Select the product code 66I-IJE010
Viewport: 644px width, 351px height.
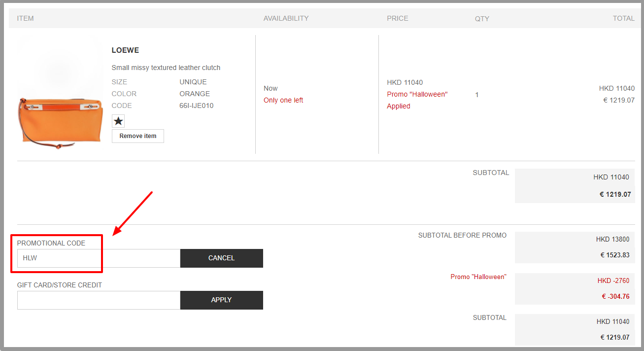tap(197, 105)
